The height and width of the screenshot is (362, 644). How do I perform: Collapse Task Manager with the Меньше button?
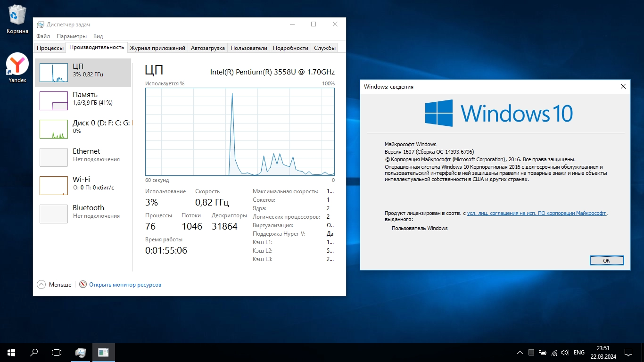54,285
